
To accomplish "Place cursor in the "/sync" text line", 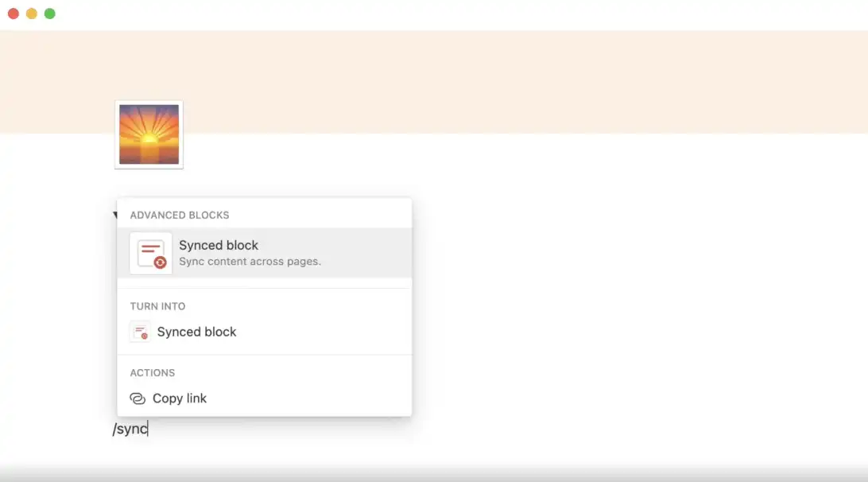I will click(x=130, y=429).
